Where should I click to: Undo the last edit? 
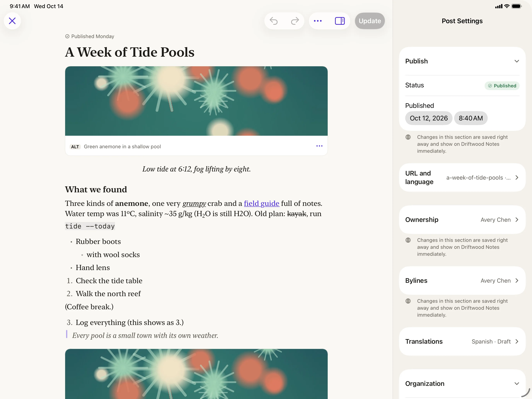[274, 21]
